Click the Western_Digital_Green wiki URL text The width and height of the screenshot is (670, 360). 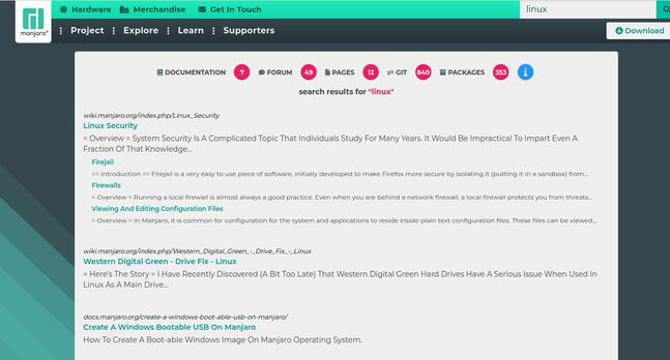tap(197, 251)
